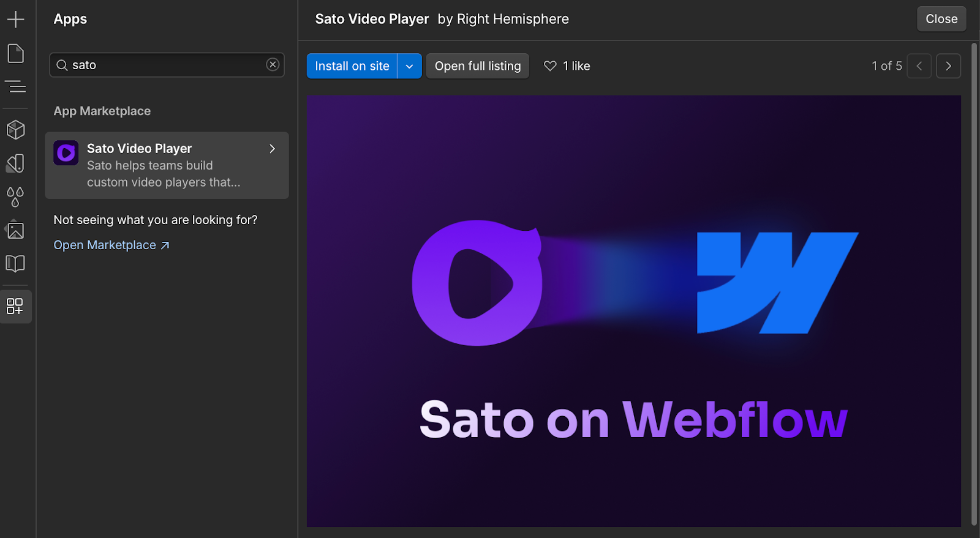Click the 'App Marketplace' heading
This screenshot has width=980, height=538.
click(x=102, y=111)
